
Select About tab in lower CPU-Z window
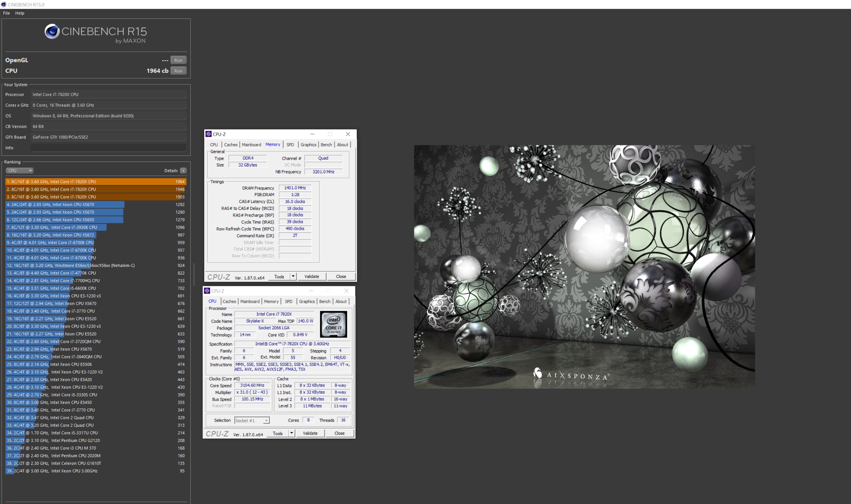click(x=341, y=301)
